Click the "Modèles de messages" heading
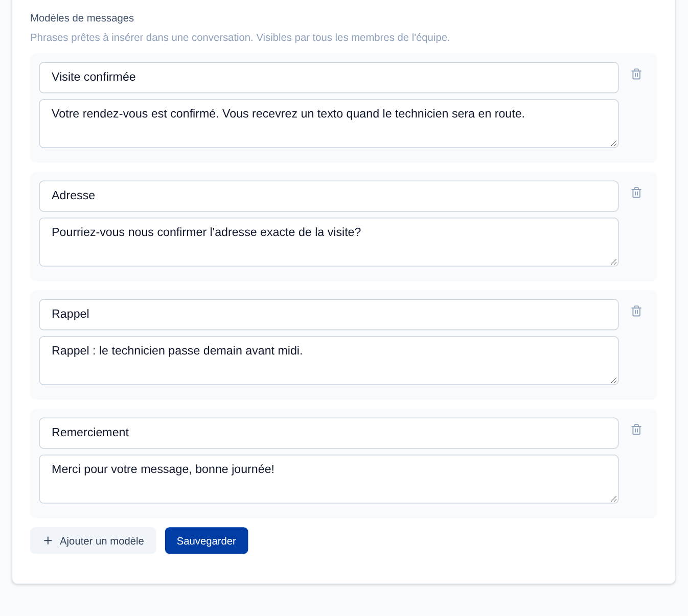Screen dimensions: 688x616 pos(82,18)
